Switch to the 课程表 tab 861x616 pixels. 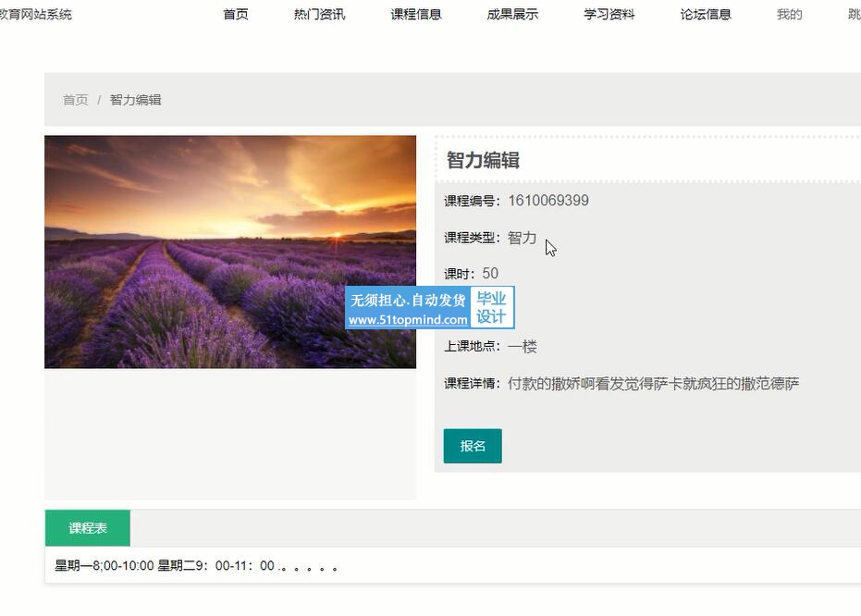click(x=87, y=527)
